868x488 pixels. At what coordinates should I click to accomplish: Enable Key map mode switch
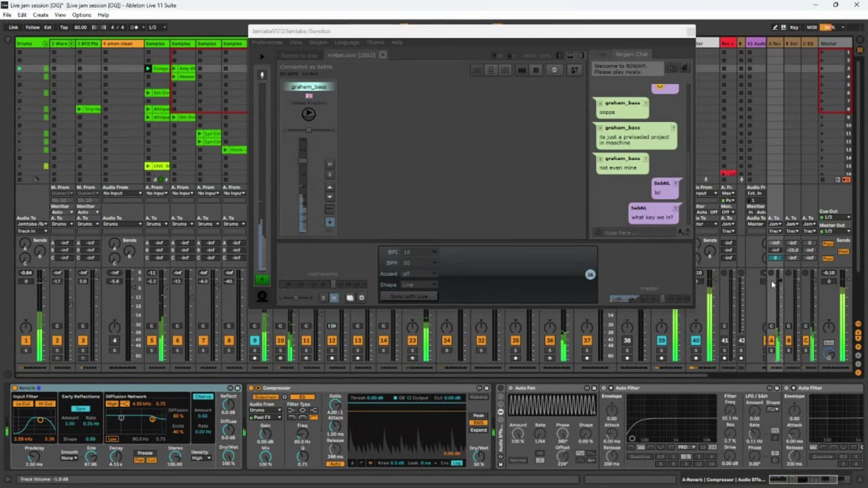794,27
